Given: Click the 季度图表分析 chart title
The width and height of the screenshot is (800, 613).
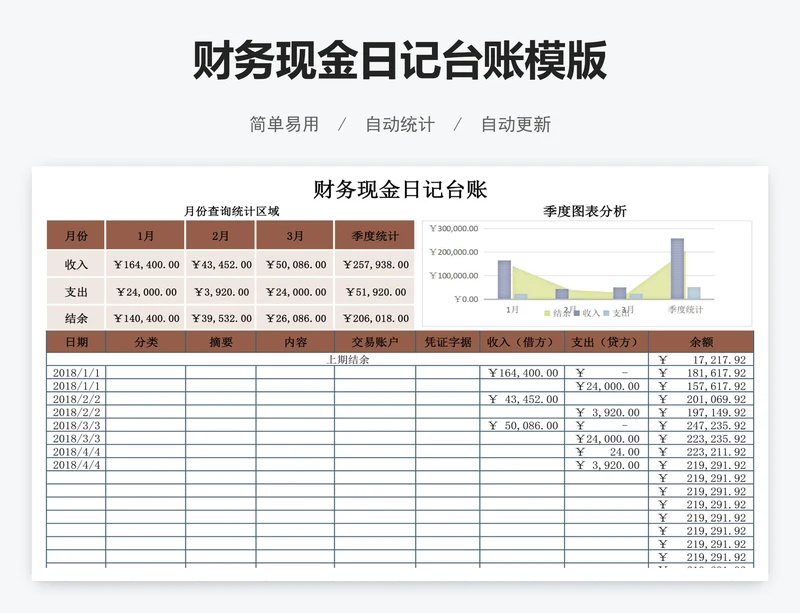Looking at the screenshot, I should [x=585, y=211].
